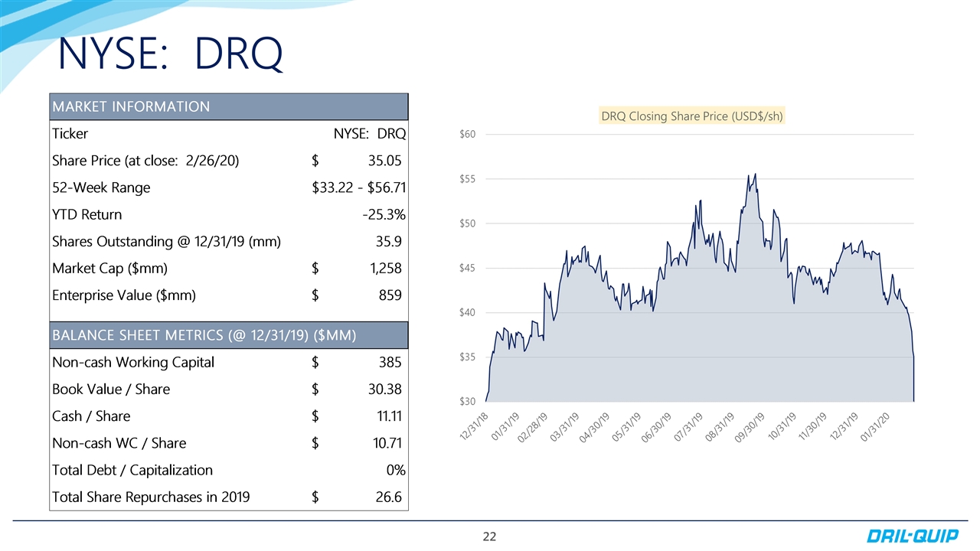
Task: Click the book value figure "30.38"
Action: pyautogui.click(x=384, y=389)
